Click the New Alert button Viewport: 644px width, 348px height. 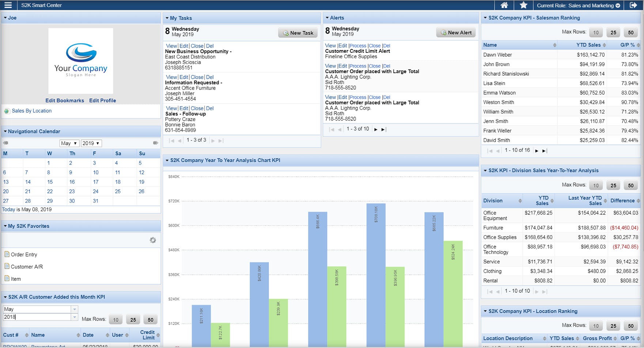pos(455,32)
